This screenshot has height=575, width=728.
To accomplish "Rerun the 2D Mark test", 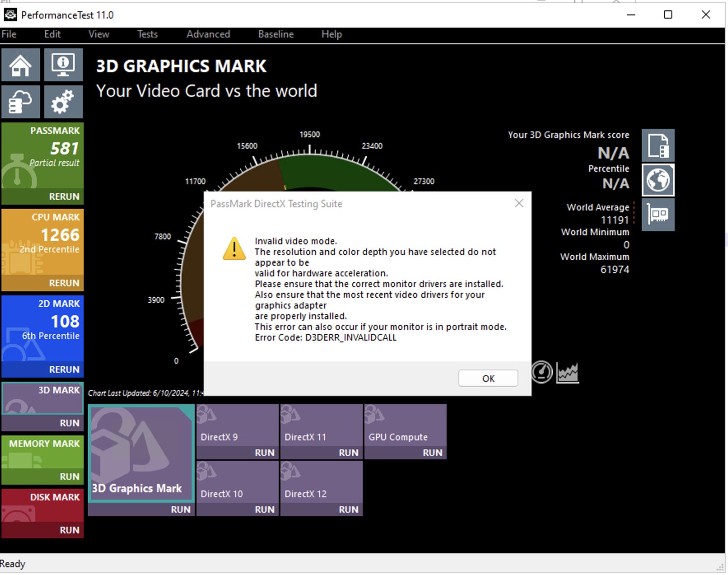I will coord(43,370).
